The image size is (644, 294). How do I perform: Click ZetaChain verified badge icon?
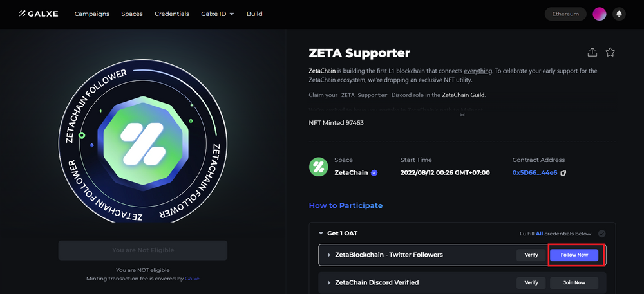[x=374, y=173]
